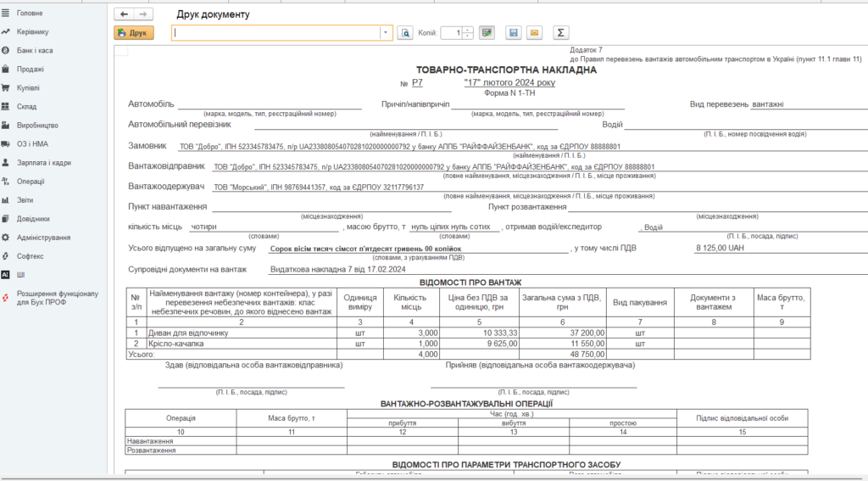This screenshot has width=868, height=481.
Task: Click the ТОВАРНО-ТРАНСПОРТНА НАКЛАДНА title
Action: pos(507,70)
